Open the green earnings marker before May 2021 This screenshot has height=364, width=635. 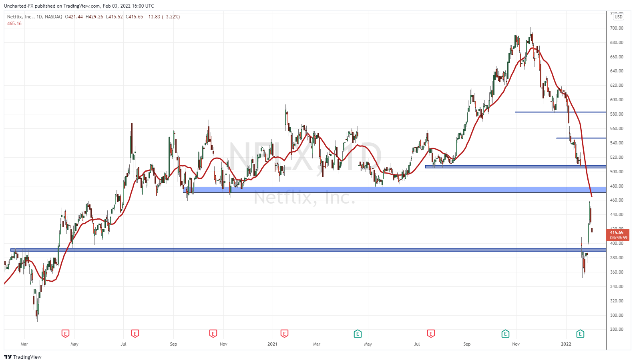(358, 334)
